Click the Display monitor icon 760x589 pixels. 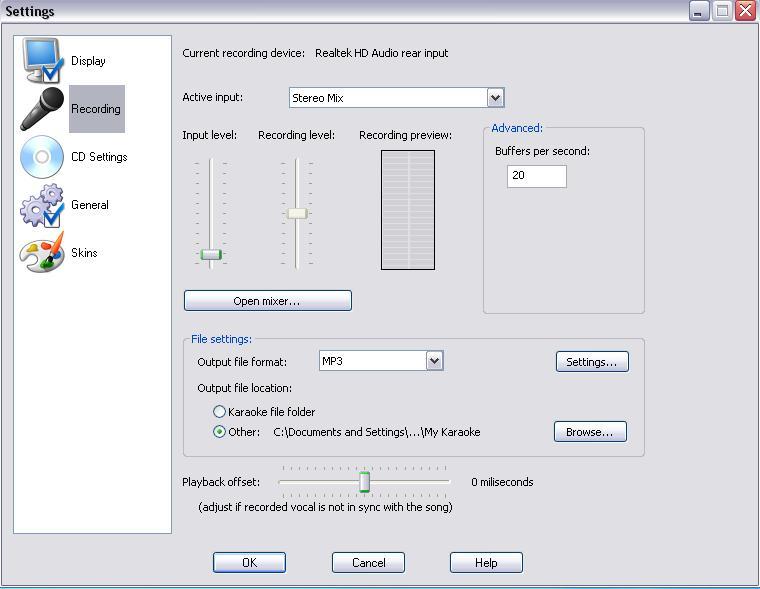(43, 61)
